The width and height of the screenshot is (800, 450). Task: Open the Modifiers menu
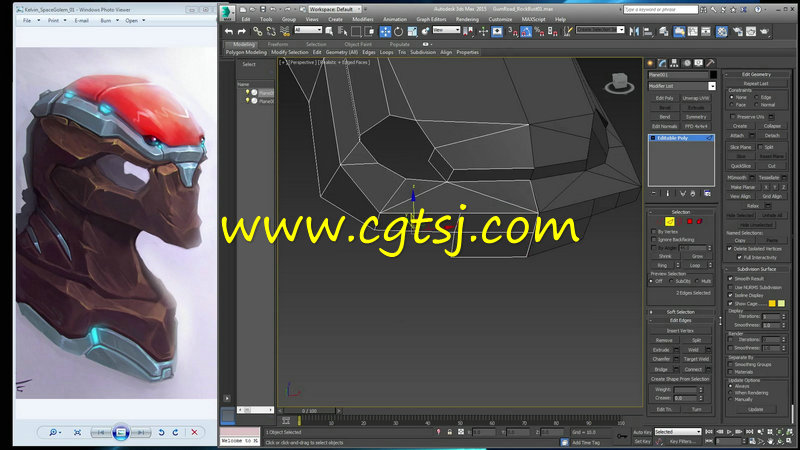(363, 19)
